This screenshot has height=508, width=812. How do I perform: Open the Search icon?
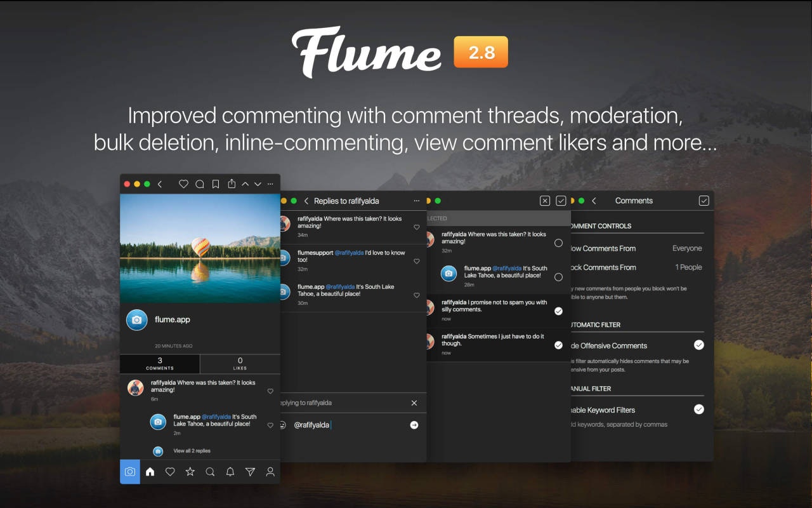pyautogui.click(x=210, y=472)
